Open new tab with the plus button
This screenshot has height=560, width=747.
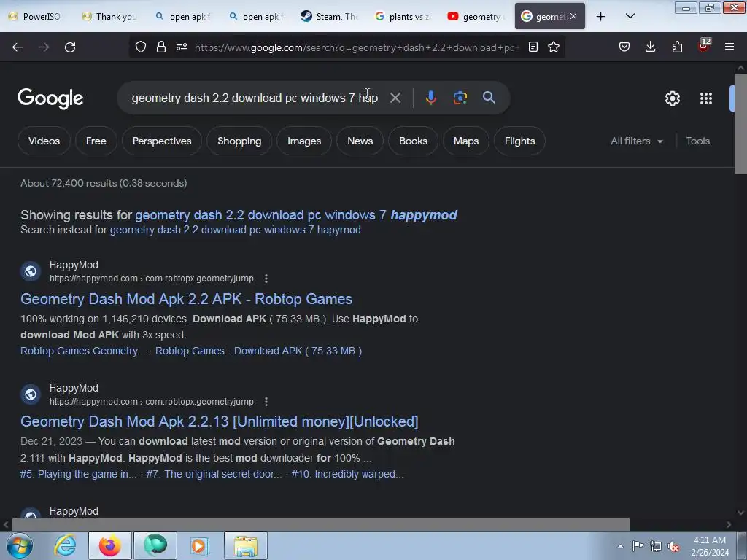tap(601, 17)
